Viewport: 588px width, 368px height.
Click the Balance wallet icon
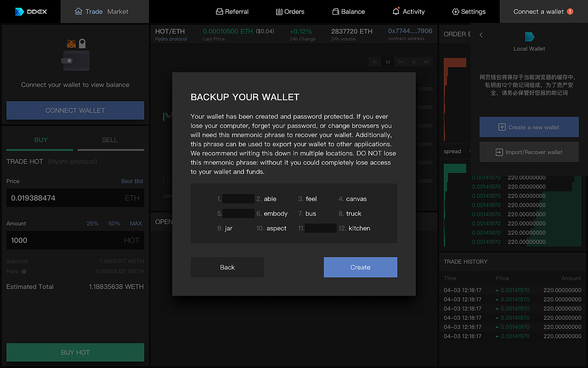(x=335, y=11)
